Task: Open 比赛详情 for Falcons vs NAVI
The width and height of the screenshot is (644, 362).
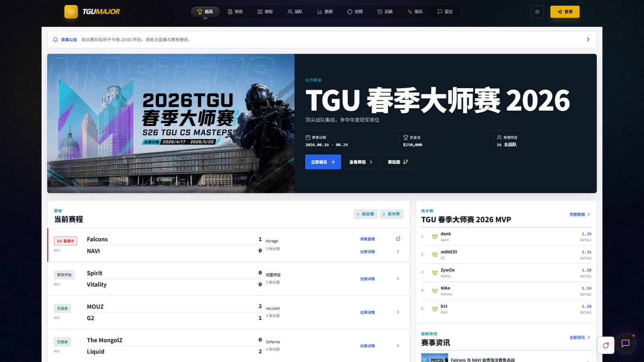Action: coord(367,252)
